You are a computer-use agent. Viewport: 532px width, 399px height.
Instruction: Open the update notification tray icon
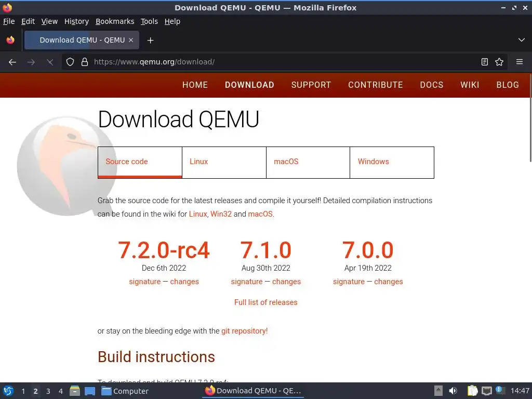point(500,390)
